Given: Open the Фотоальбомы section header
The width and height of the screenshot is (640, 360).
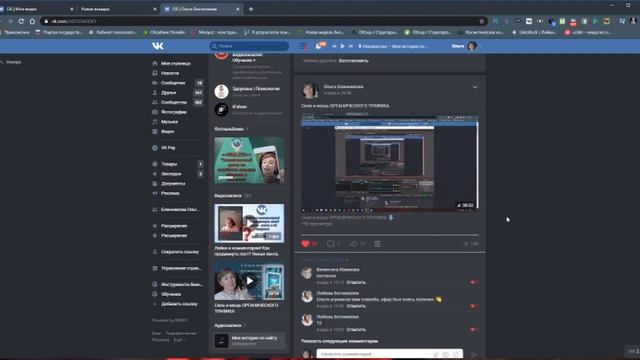Looking at the screenshot, I should (229, 129).
